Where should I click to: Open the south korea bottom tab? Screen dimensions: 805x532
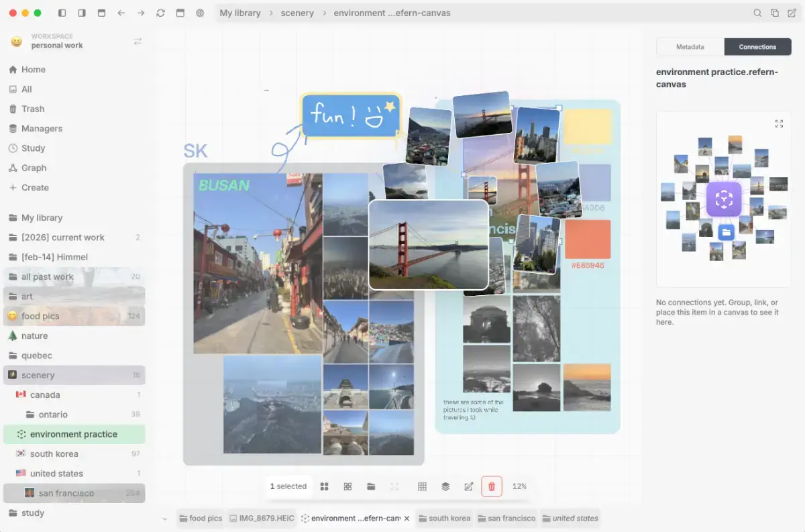point(444,519)
